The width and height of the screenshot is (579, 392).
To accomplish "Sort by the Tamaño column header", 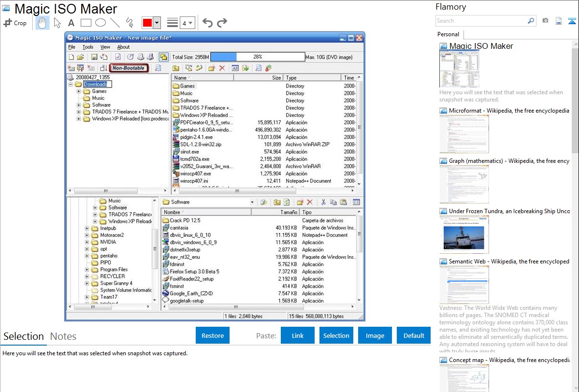I will [275, 212].
